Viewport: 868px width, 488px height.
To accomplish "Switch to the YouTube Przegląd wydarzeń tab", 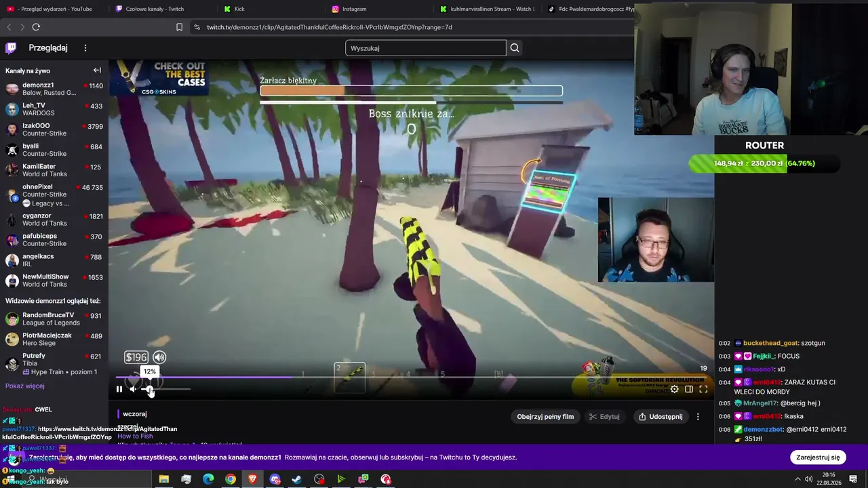I will click(x=54, y=9).
